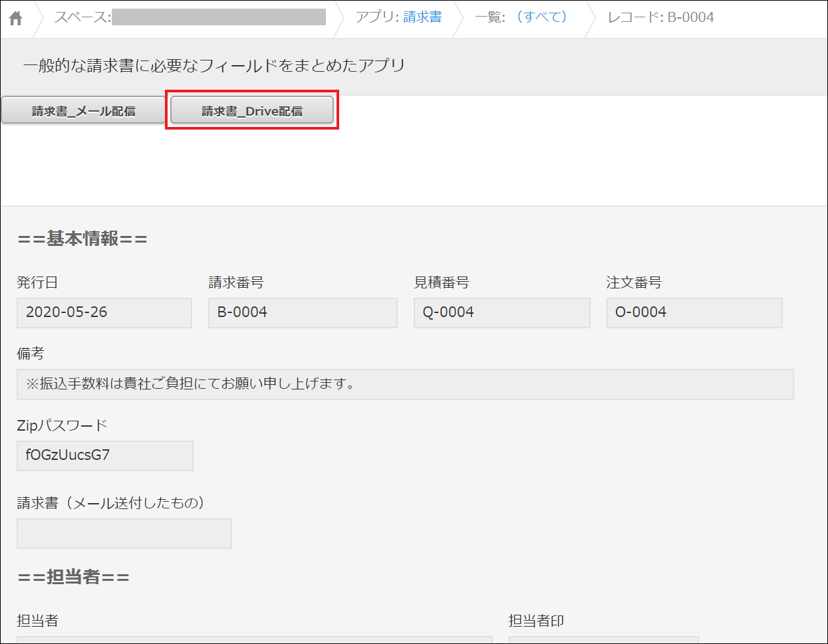
Task: Open the (すべて) list view link
Action: pos(541,17)
